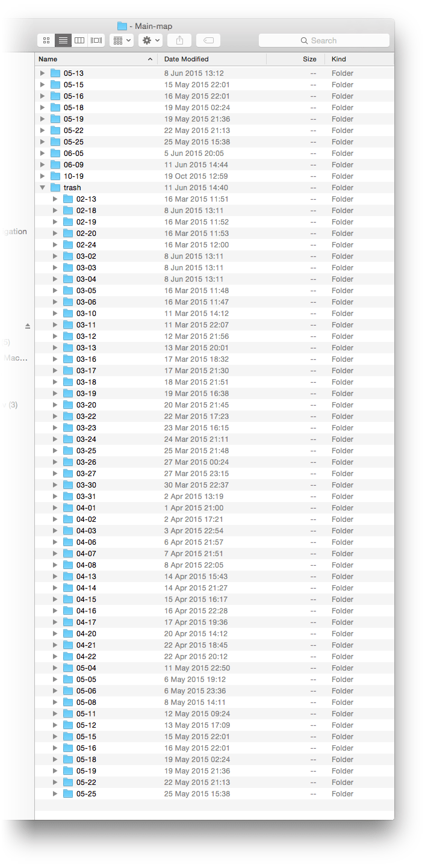Expand the 06-09 folder
The width and height of the screenshot is (428, 868).
(42, 165)
